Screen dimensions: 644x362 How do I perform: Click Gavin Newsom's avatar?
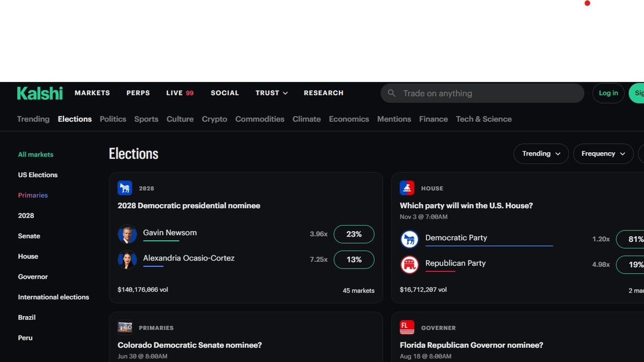click(x=127, y=234)
